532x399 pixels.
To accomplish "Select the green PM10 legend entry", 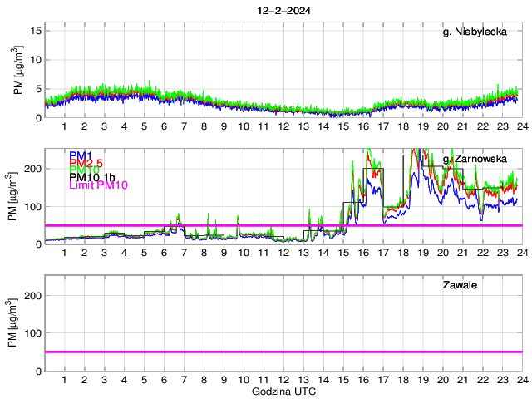I will (x=83, y=170).
